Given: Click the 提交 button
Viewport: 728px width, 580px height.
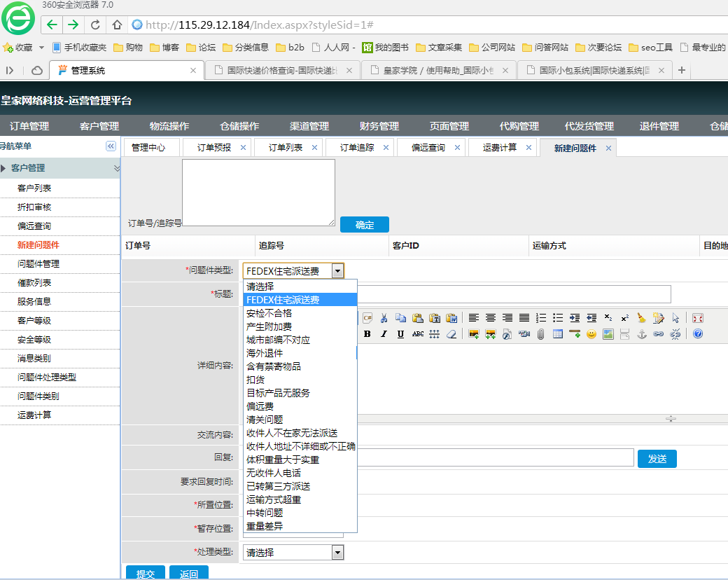Looking at the screenshot, I should 146,573.
